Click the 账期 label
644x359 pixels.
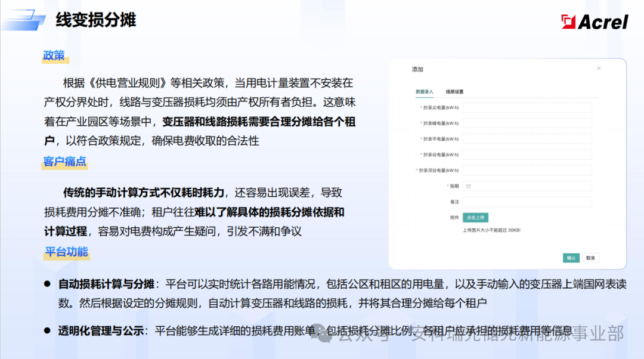pos(453,186)
